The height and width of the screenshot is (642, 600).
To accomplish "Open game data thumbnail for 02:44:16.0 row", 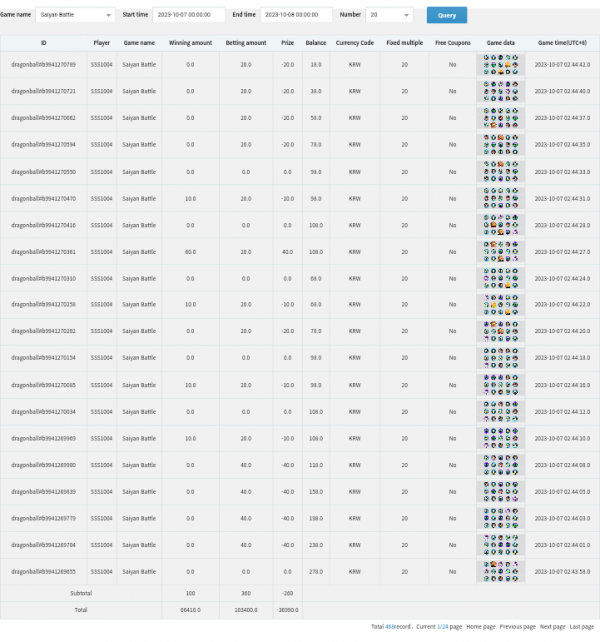I will click(500, 385).
